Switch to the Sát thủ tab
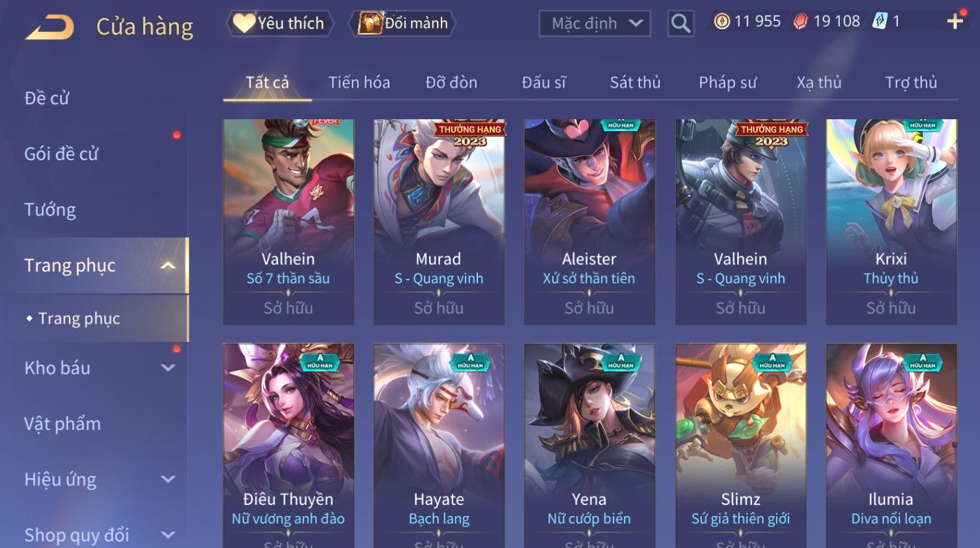Screen dimensions: 980x548 635,83
